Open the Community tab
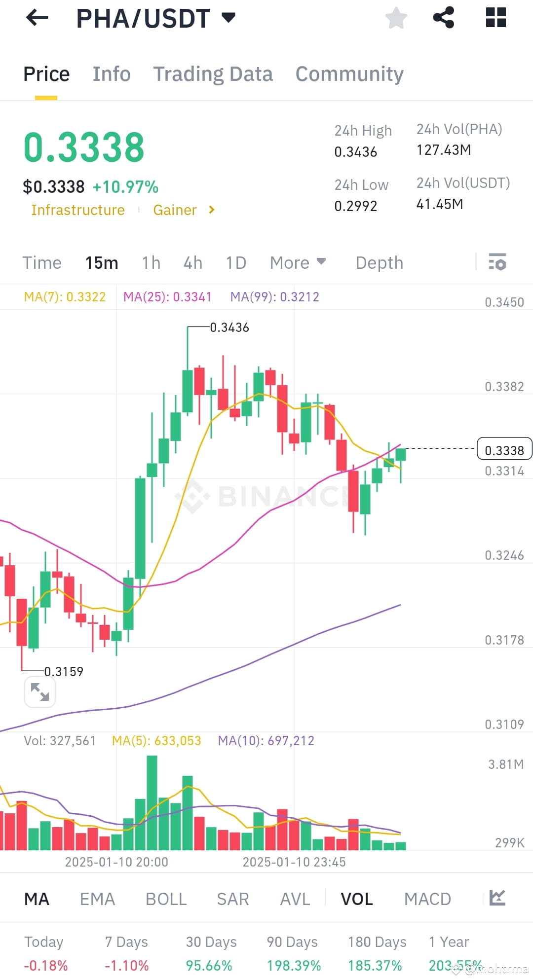The height and width of the screenshot is (980, 533). [x=349, y=73]
